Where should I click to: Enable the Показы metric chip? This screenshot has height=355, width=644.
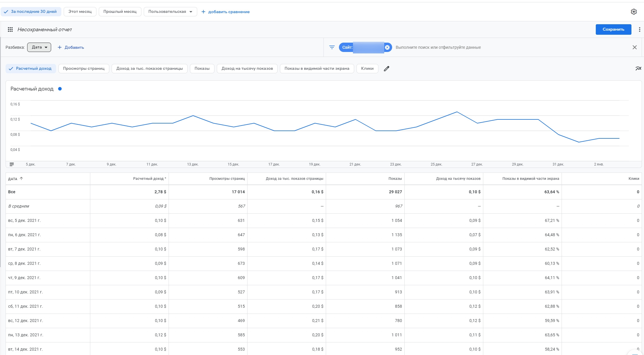pyautogui.click(x=202, y=69)
